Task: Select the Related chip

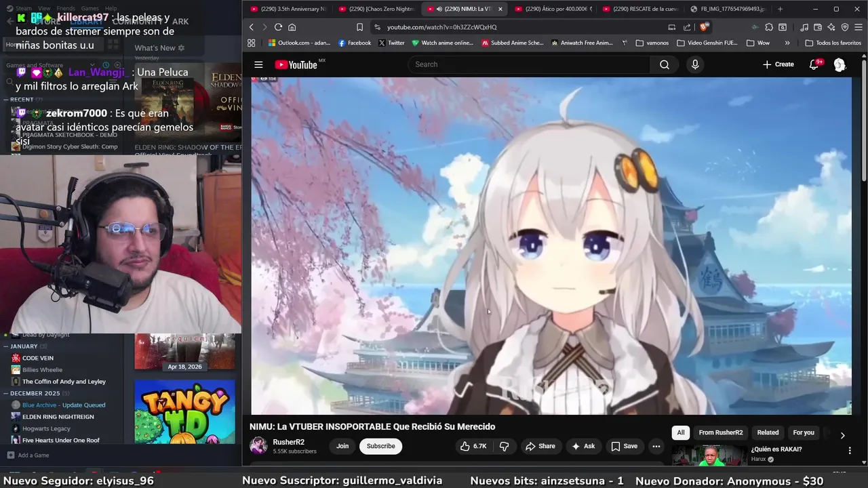Action: click(x=768, y=432)
